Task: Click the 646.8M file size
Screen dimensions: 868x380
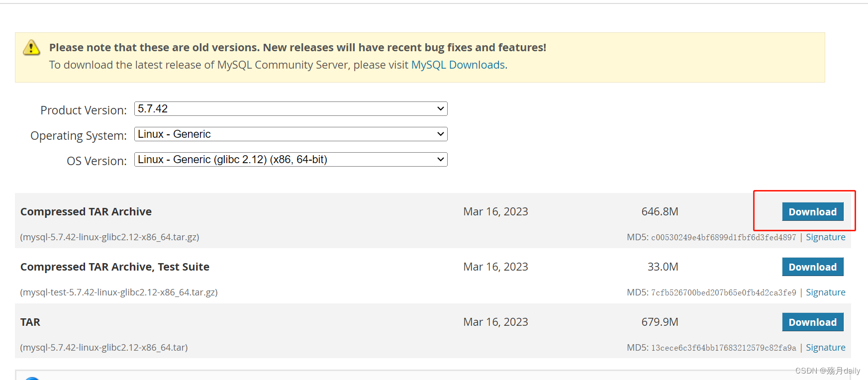Action: [x=660, y=212]
